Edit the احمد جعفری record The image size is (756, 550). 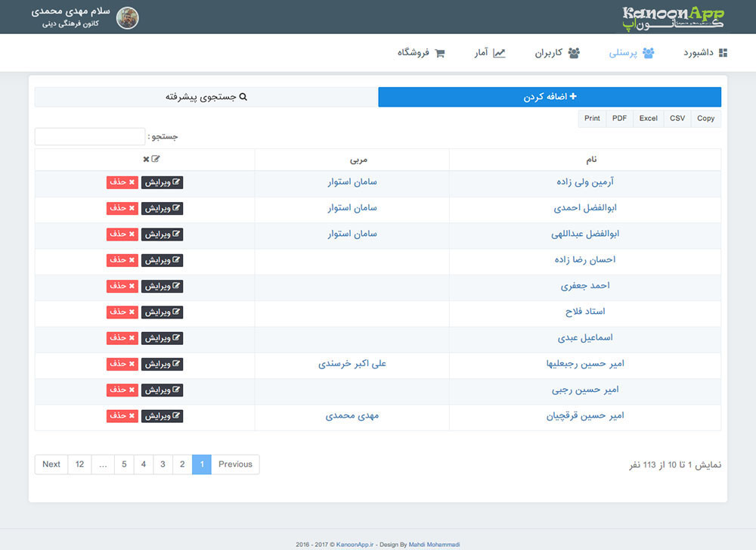(x=163, y=286)
